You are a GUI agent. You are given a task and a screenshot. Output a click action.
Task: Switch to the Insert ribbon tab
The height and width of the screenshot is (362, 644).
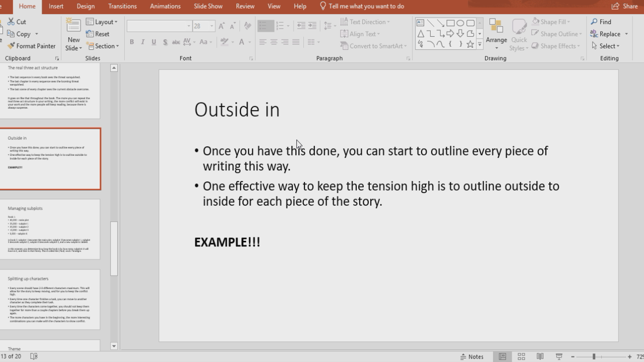[x=55, y=6]
